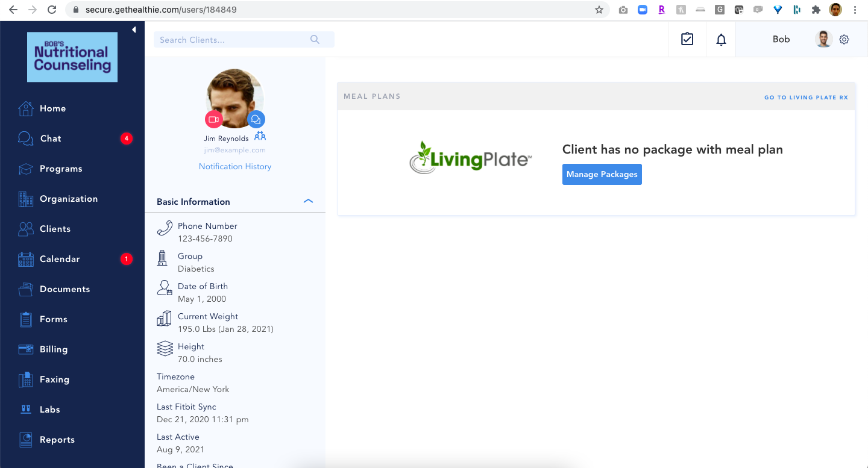This screenshot has width=868, height=468.
Task: Collapse the Basic Information section
Action: [308, 201]
